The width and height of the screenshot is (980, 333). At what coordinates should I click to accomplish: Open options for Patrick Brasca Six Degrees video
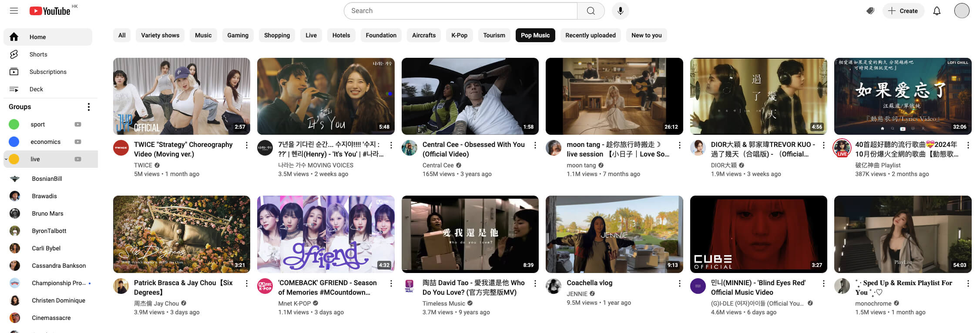pos(246,283)
